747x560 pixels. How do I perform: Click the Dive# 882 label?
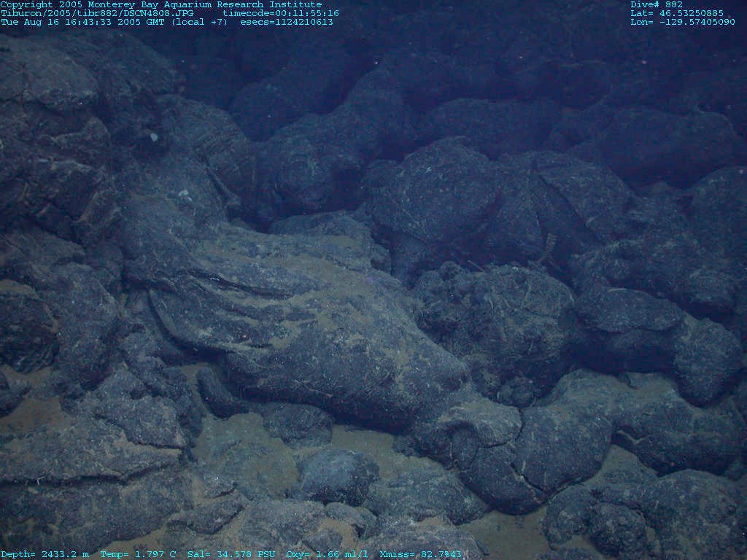[657, 4]
